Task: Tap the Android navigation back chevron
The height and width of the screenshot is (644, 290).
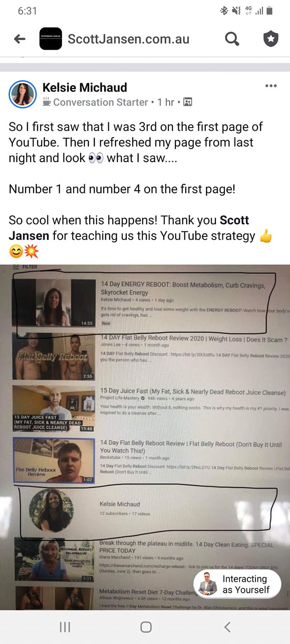Action: coord(227,627)
